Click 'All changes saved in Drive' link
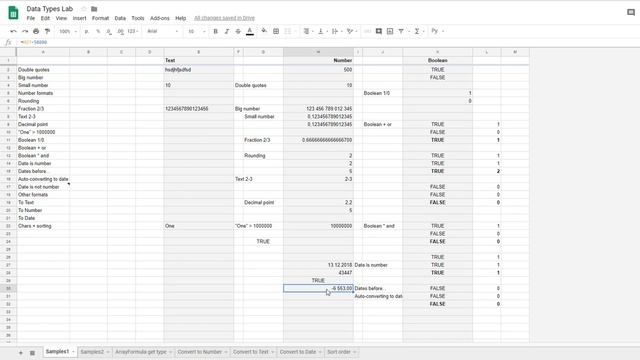640x360 pixels. coord(224,18)
